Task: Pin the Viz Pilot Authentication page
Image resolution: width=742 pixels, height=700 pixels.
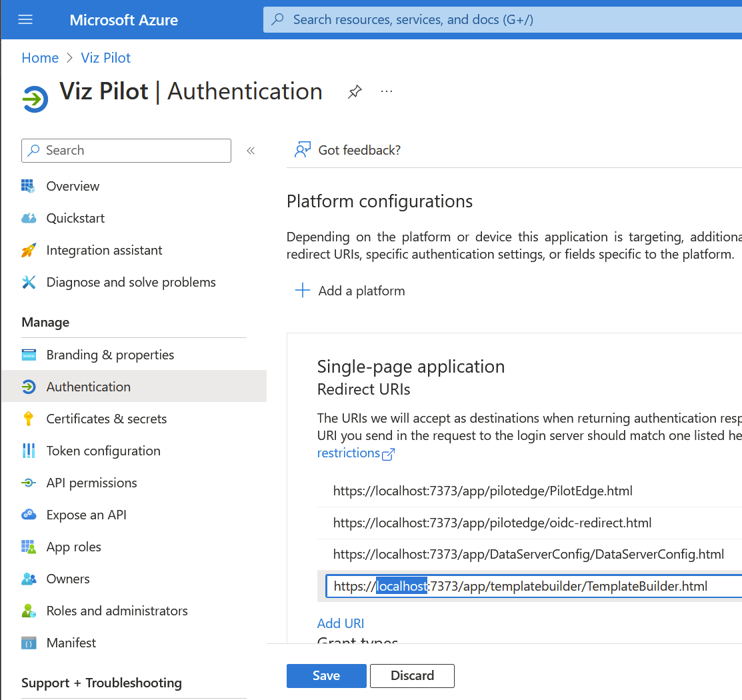Action: point(355,92)
